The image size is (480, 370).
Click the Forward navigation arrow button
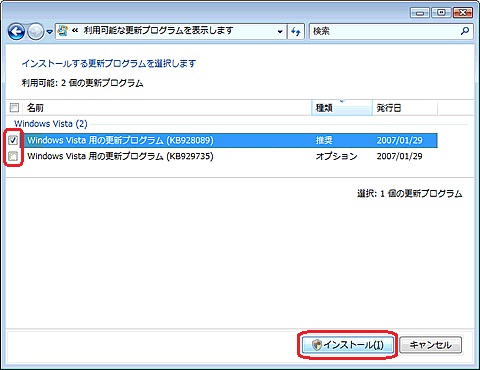pos(35,32)
